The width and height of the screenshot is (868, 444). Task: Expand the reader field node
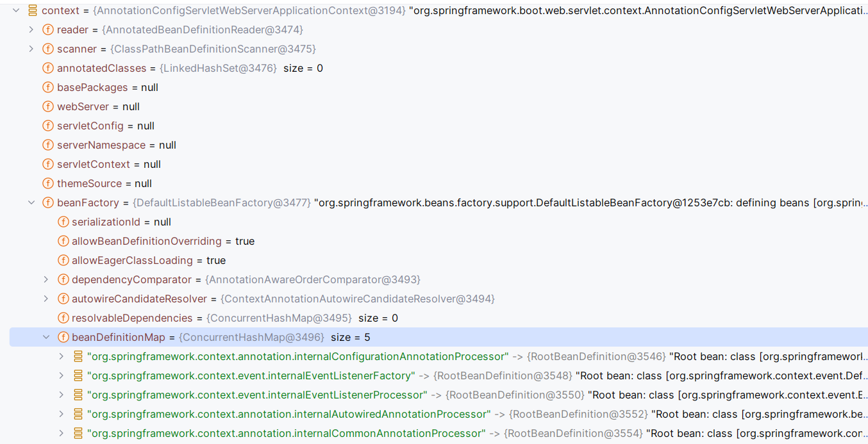click(31, 29)
